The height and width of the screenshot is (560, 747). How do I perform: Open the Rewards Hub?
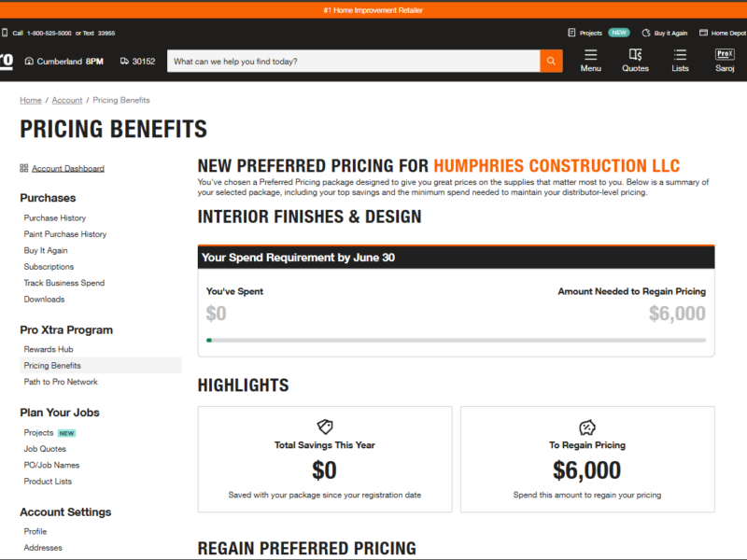(48, 348)
